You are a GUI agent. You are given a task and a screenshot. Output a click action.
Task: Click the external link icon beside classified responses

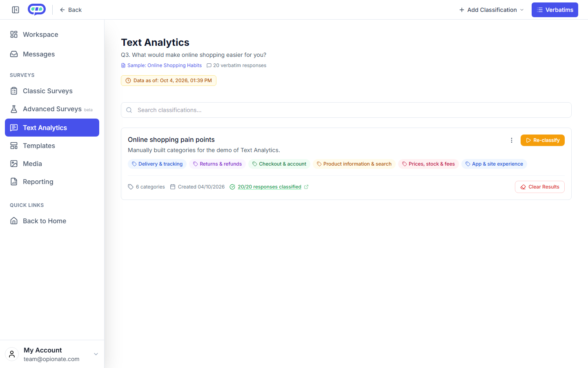(x=306, y=187)
